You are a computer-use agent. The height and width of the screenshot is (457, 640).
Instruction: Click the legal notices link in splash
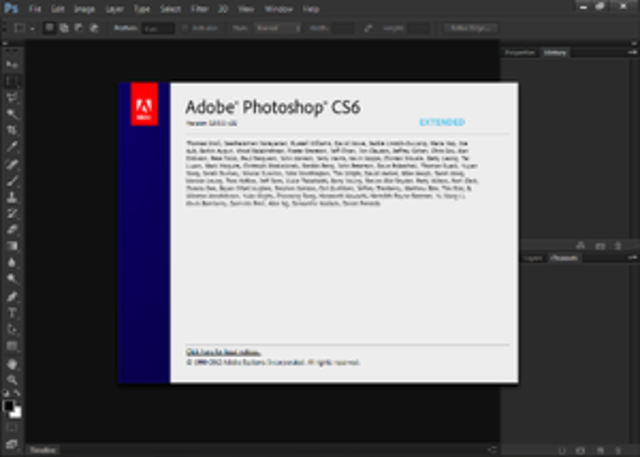[223, 352]
